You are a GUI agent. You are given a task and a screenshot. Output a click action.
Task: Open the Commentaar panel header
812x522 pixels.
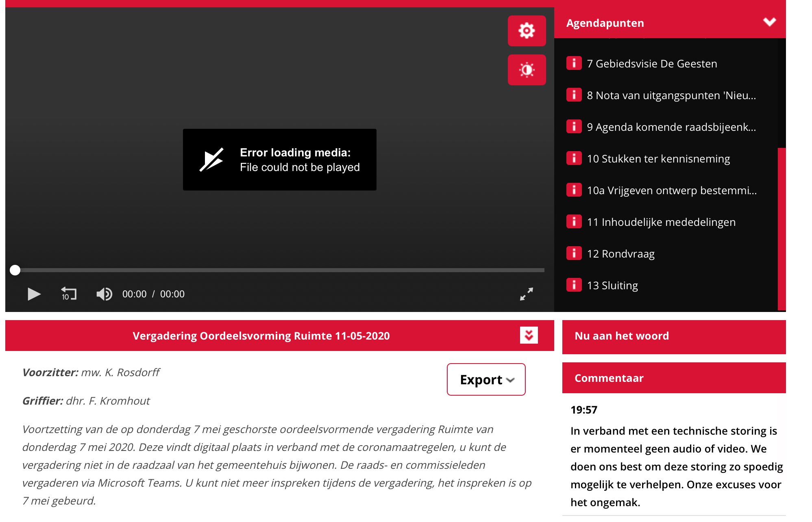674,378
